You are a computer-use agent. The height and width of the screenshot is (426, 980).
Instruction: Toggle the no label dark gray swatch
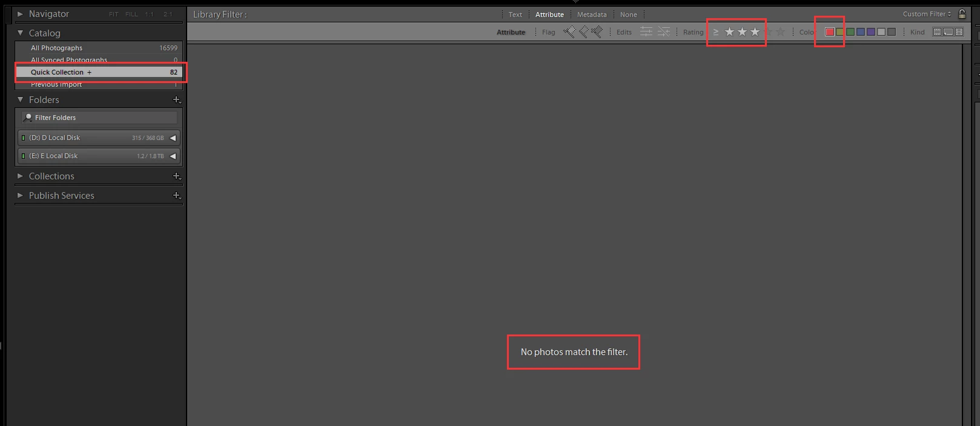pyautogui.click(x=892, y=32)
